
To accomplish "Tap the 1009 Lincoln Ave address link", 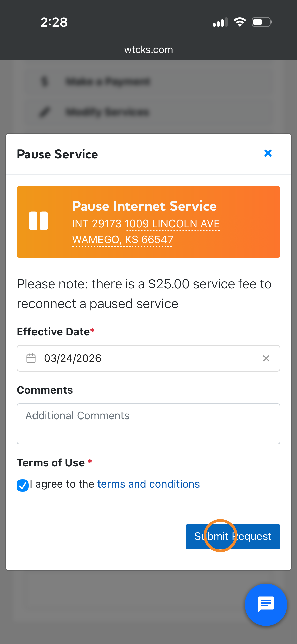I will tap(172, 224).
